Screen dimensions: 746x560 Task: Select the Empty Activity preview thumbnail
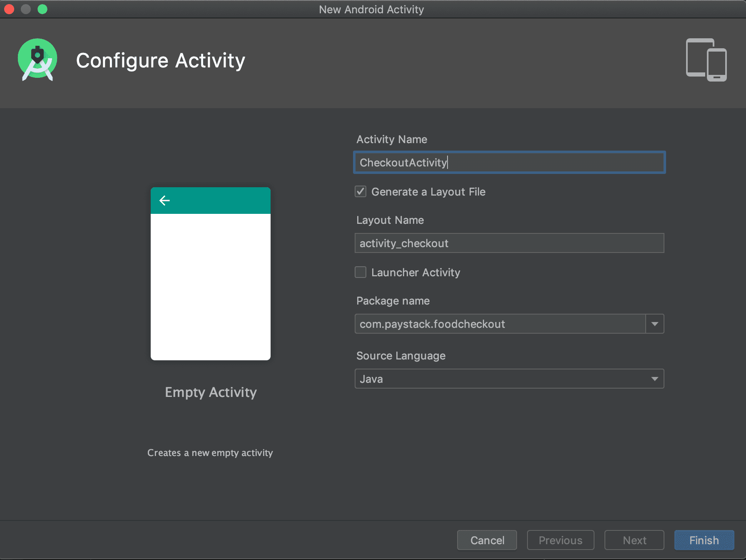coord(211,274)
